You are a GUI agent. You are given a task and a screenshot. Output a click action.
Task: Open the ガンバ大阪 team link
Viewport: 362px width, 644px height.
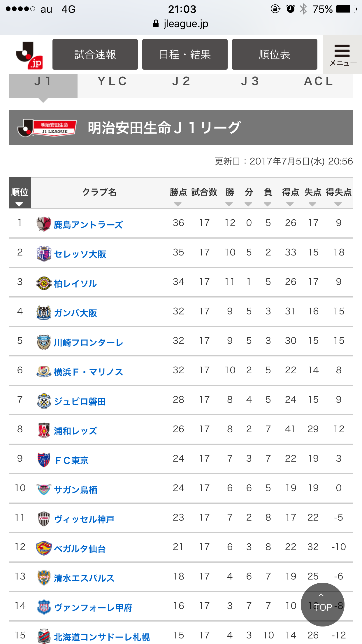(75, 313)
